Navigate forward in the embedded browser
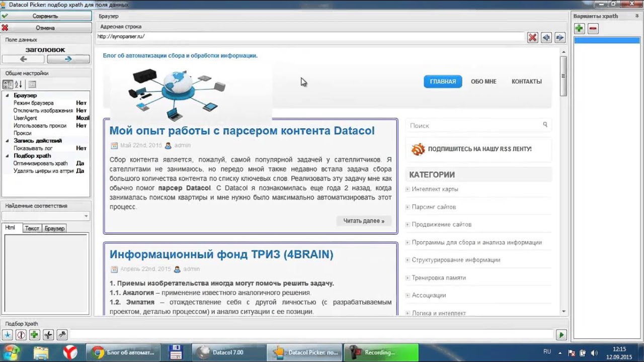The image size is (644, 362). point(560,38)
